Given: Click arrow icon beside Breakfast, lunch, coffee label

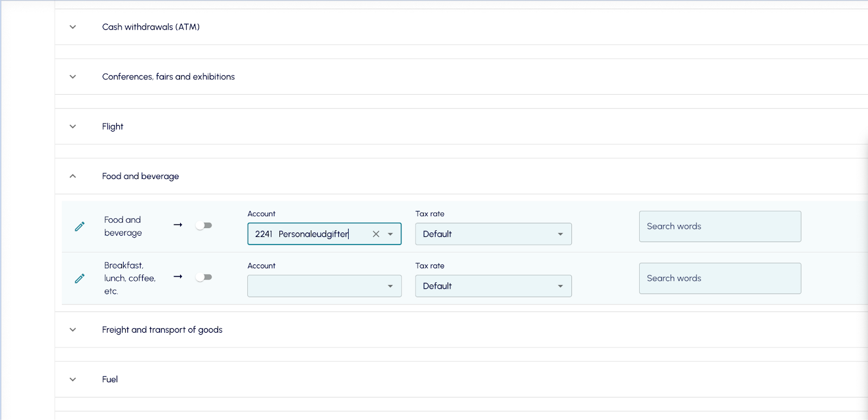Looking at the screenshot, I should 178,277.
